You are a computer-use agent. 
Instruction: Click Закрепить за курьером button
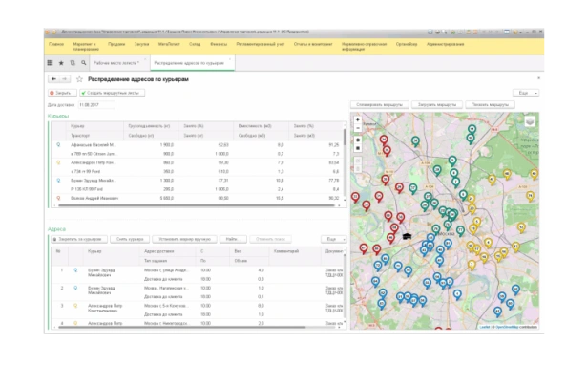click(x=78, y=238)
